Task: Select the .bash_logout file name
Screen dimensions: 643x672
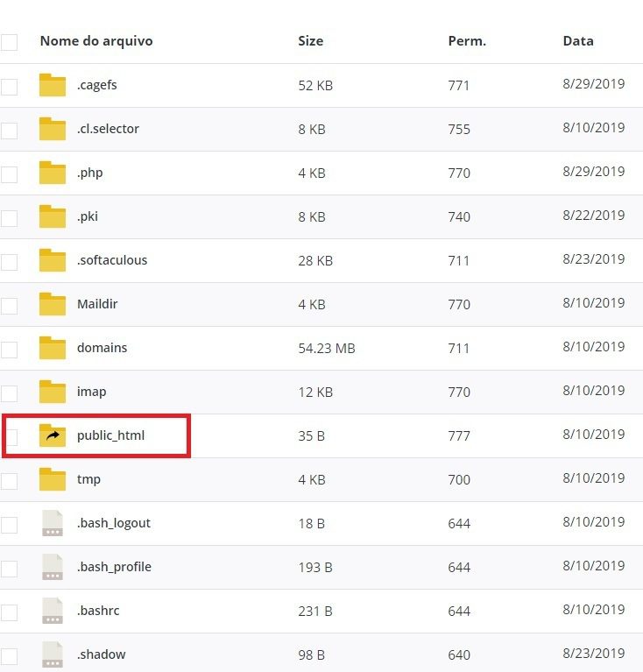Action: [114, 523]
